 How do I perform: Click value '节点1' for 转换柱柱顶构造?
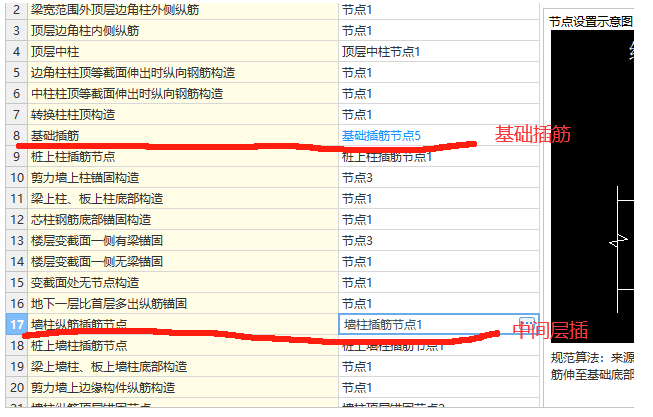(357, 115)
